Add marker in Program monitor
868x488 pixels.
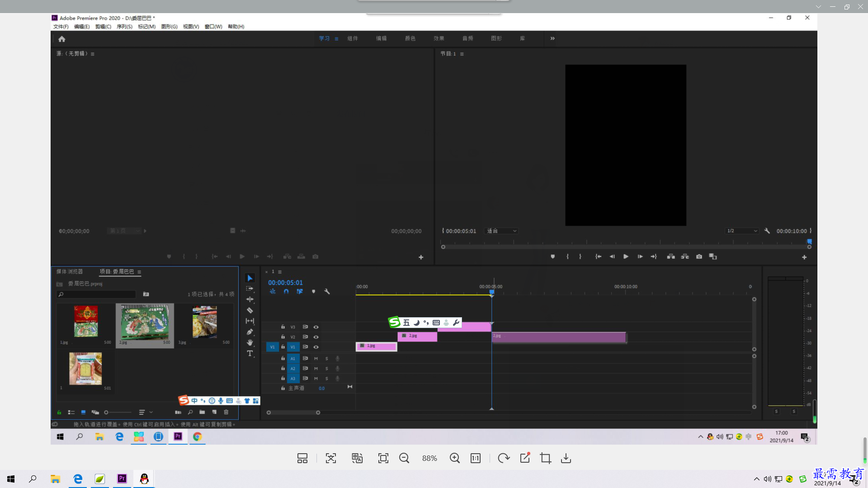pos(552,257)
